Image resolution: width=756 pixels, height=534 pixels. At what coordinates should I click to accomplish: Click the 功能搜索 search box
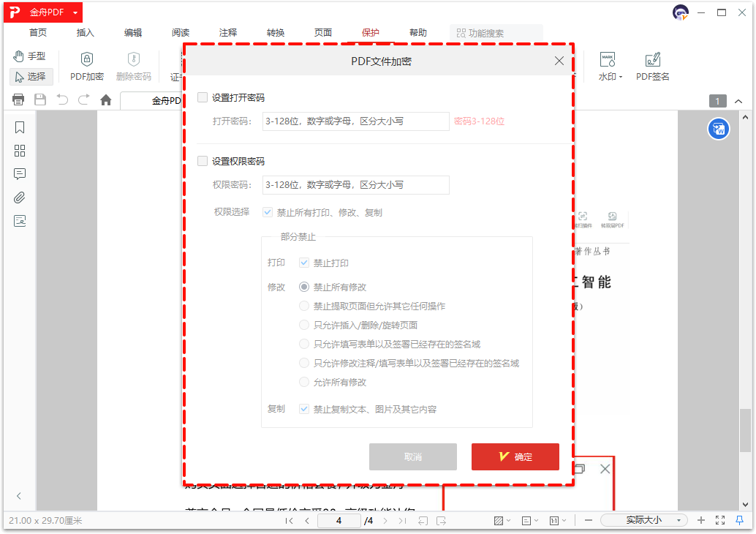tap(496, 34)
